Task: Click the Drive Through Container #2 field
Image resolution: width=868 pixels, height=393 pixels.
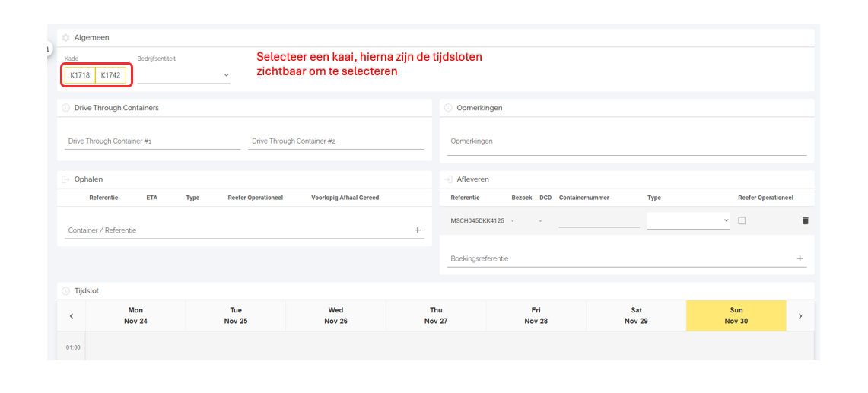Action: (335, 141)
